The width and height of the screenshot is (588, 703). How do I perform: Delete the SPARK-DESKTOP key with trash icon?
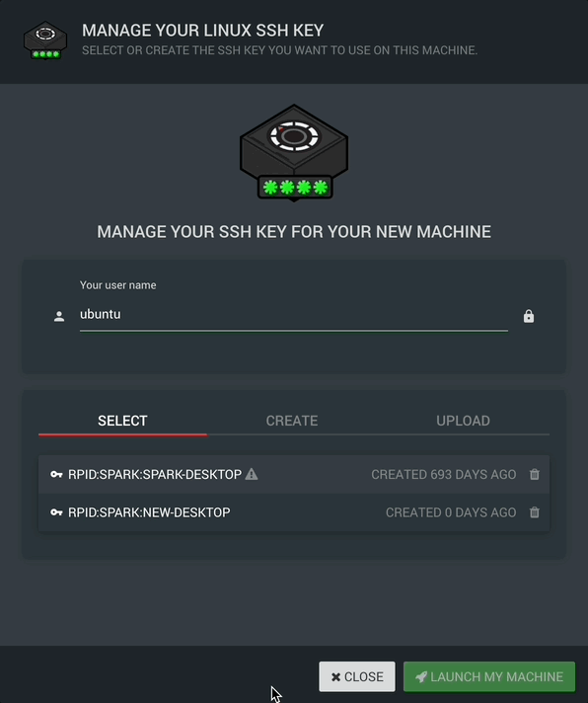[535, 474]
